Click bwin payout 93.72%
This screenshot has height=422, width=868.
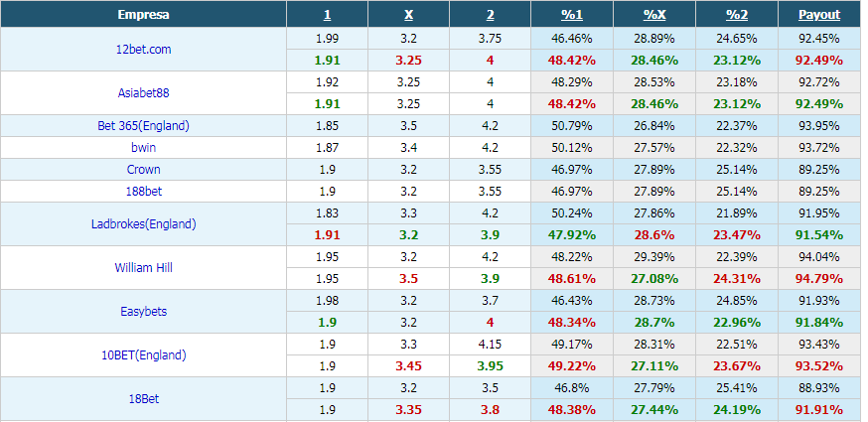819,148
